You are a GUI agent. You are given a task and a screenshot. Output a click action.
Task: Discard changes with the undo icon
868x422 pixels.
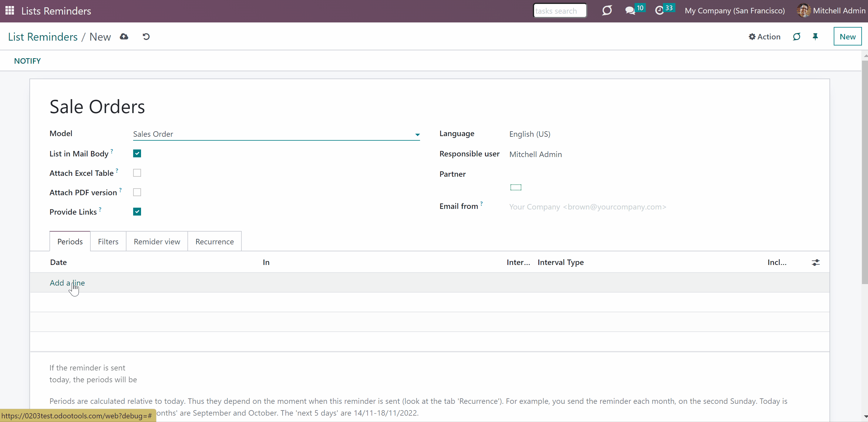coord(146,36)
